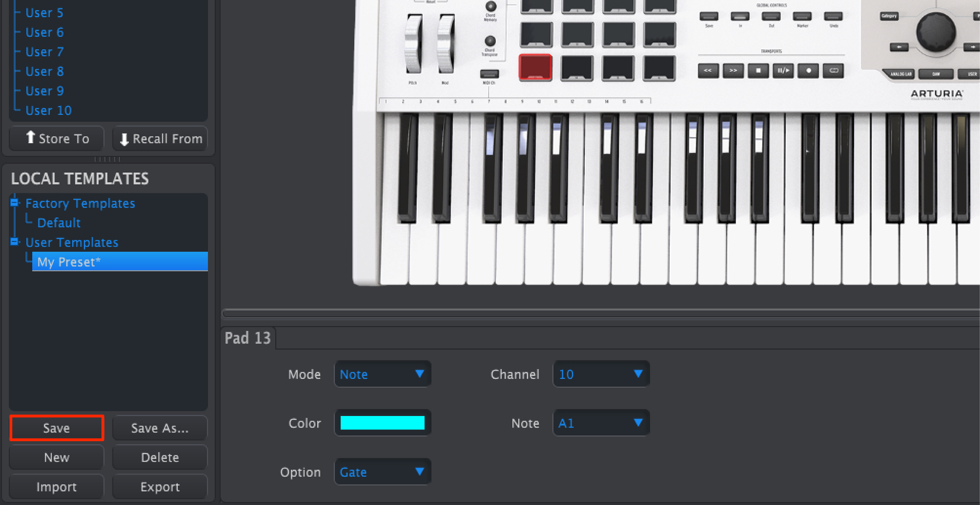The image size is (980, 505).
Task: Click the Chord Transpose button
Action: click(x=490, y=41)
